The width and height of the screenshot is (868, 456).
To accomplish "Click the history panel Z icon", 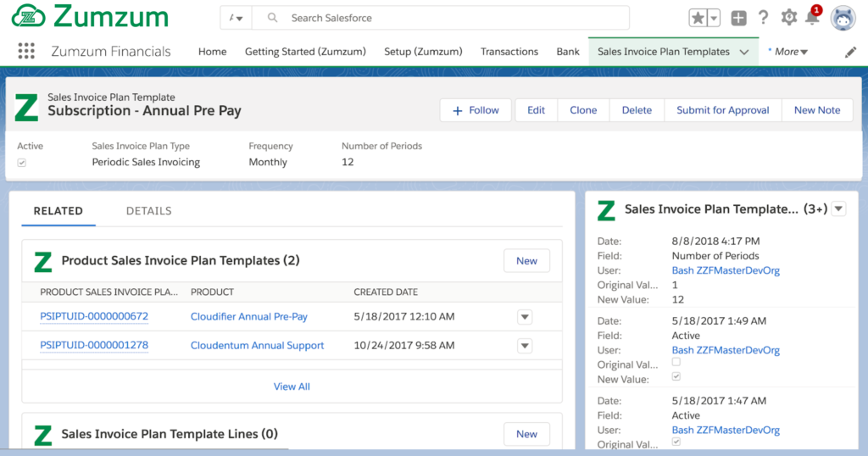I will click(606, 209).
